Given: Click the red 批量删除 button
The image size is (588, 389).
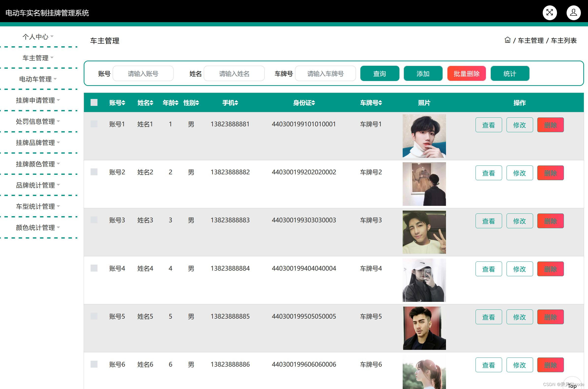Looking at the screenshot, I should tap(466, 73).
